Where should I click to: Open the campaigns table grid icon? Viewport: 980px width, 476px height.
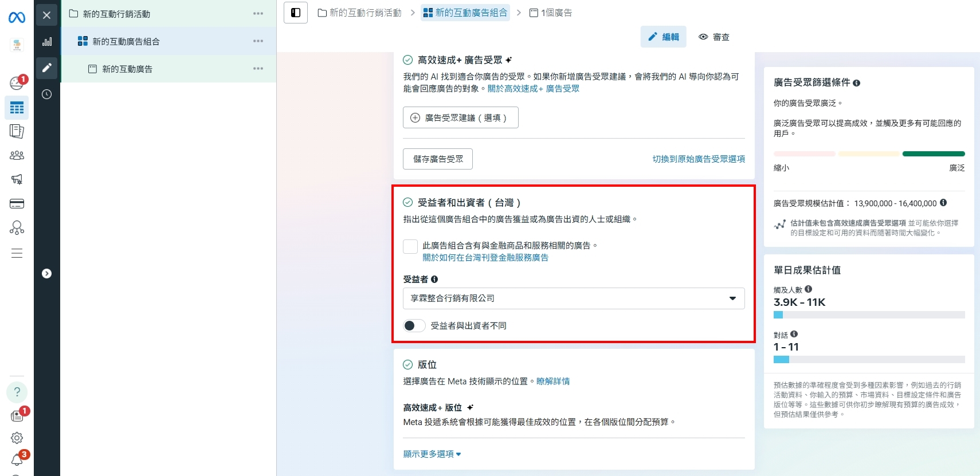[17, 108]
